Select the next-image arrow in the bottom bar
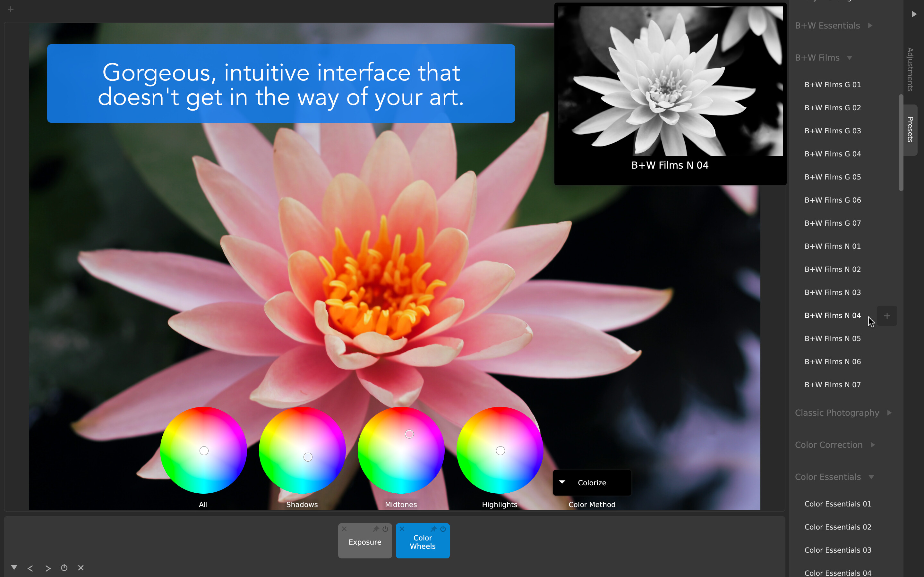The image size is (924, 577). tap(48, 568)
